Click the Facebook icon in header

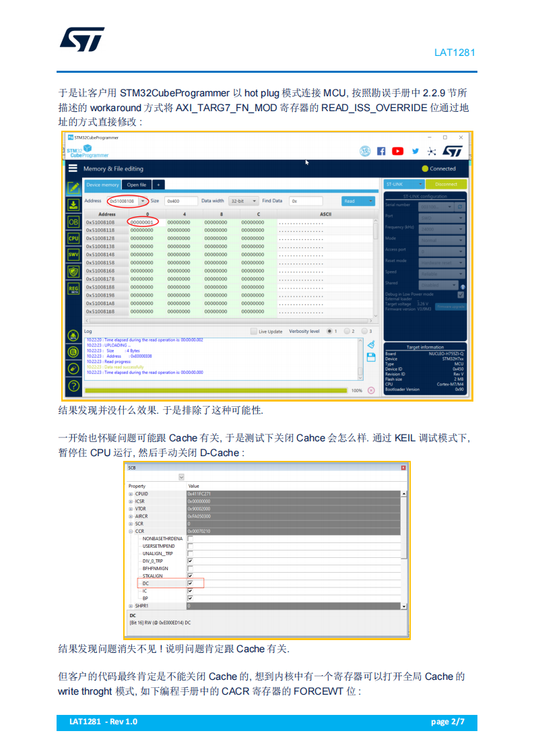coord(381,152)
